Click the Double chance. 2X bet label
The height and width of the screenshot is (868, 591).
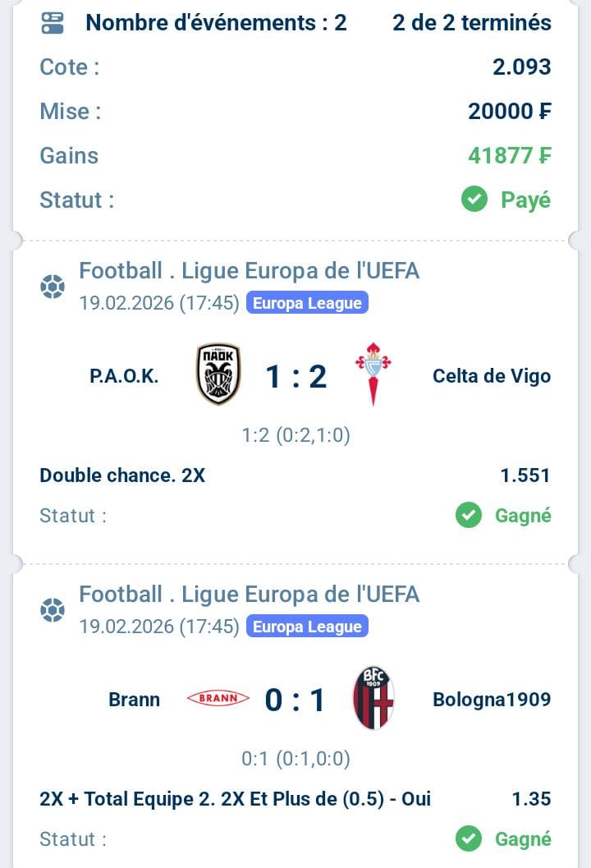[122, 475]
